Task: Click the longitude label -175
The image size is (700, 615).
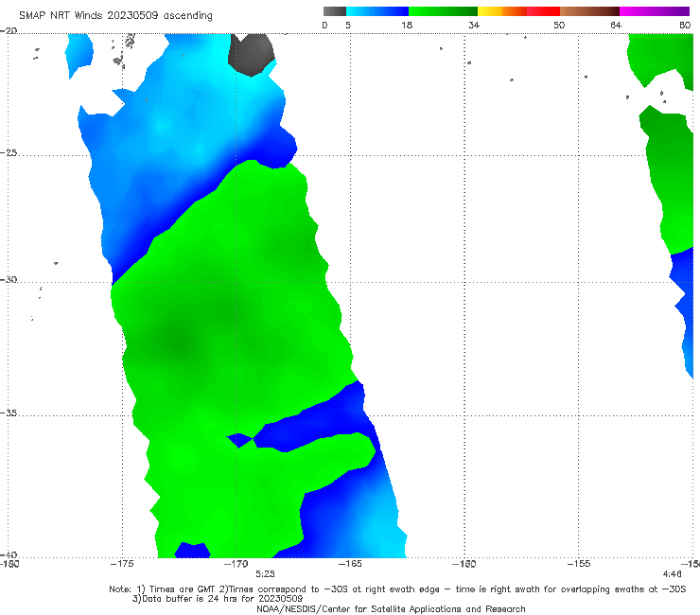Action: tap(122, 564)
